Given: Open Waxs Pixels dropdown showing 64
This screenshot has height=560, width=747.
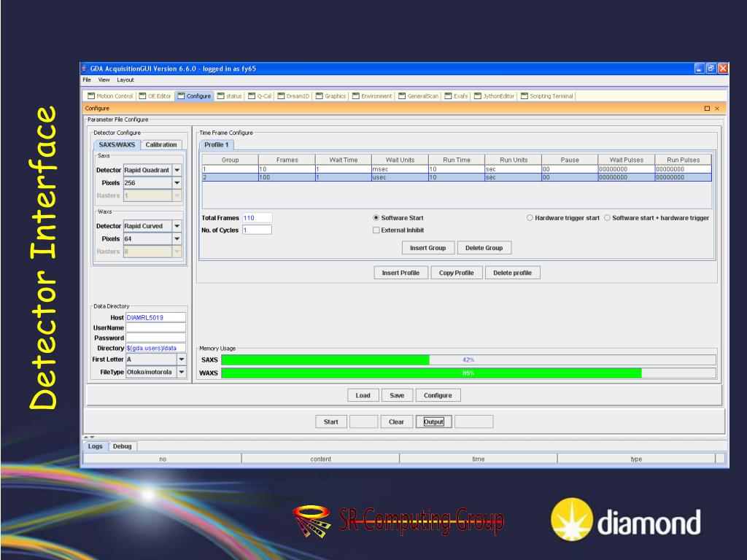Looking at the screenshot, I should 177,239.
